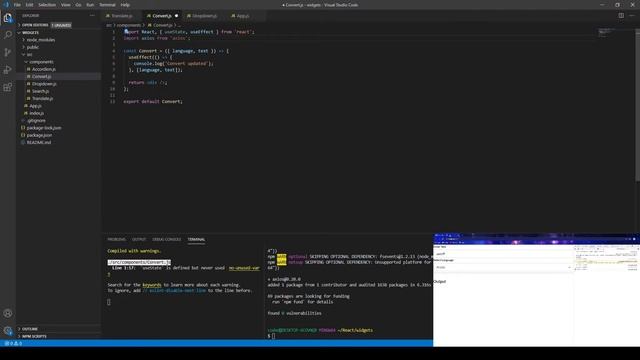640x360 pixels.
Task: Switch to the Convert.js editor tab
Action: coord(162,16)
